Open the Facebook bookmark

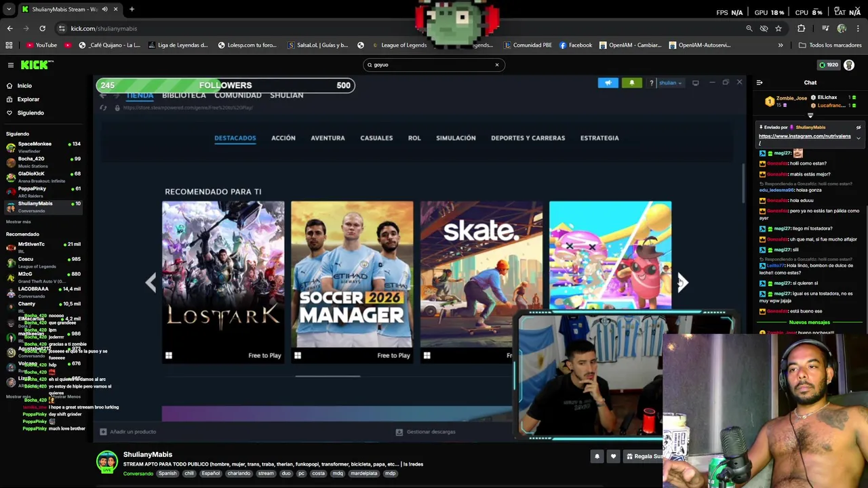tap(576, 45)
